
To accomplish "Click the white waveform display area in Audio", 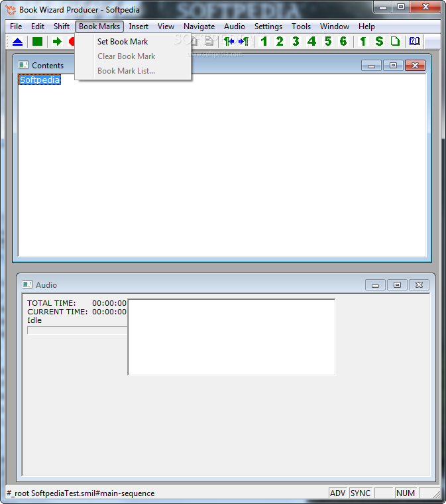I will pos(231,337).
